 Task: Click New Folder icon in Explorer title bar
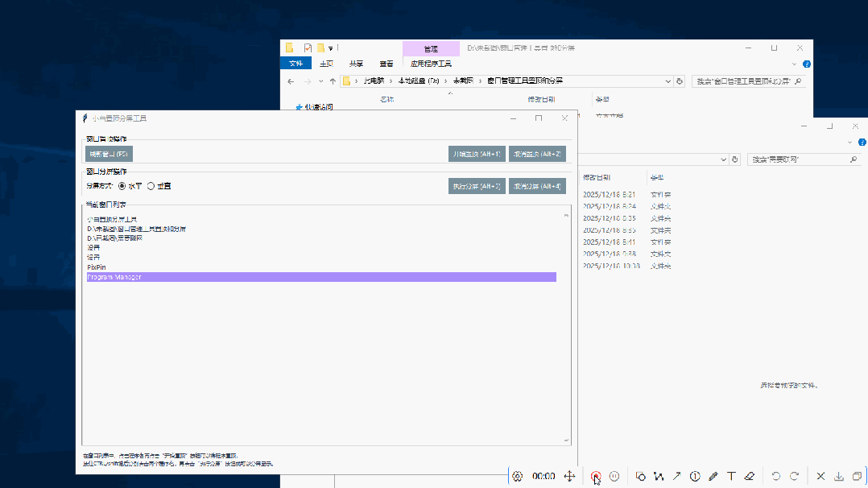[320, 48]
